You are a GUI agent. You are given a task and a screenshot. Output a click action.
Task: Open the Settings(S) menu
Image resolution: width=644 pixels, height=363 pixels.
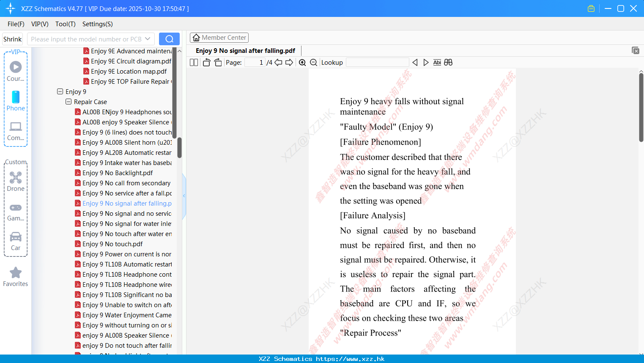pyautogui.click(x=98, y=24)
